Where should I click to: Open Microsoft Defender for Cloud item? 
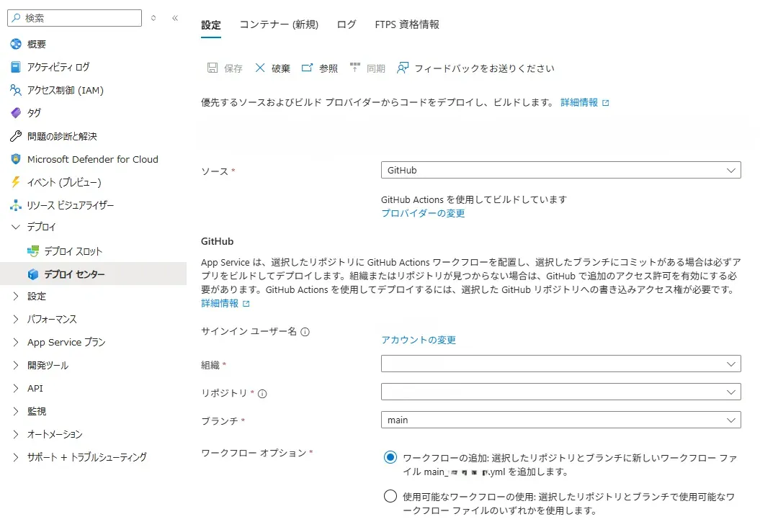93,159
